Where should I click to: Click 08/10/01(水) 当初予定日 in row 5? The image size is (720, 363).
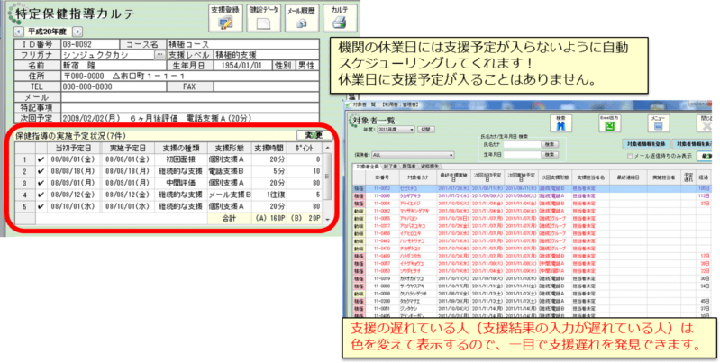73,207
